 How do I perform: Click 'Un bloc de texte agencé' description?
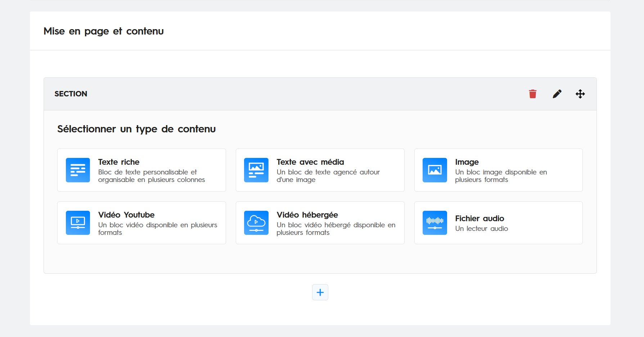pyautogui.click(x=328, y=176)
